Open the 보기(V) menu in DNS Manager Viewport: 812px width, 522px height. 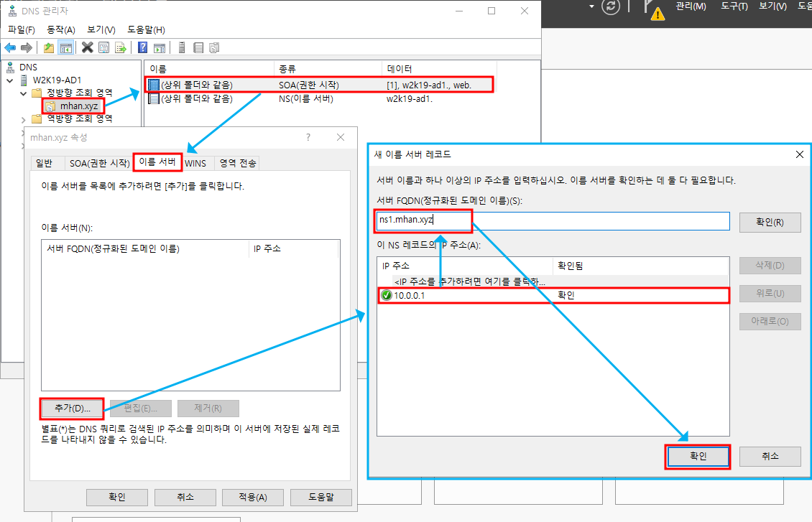[x=101, y=30]
